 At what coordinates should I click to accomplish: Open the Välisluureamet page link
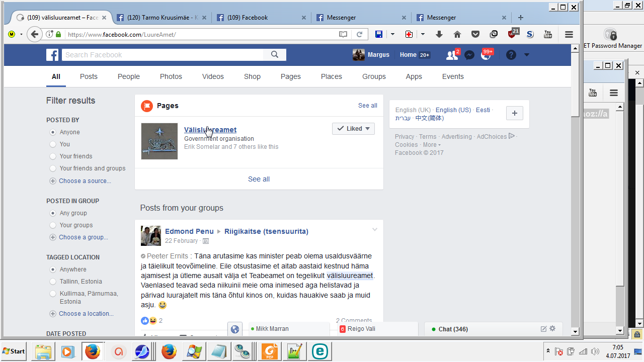coord(210,130)
